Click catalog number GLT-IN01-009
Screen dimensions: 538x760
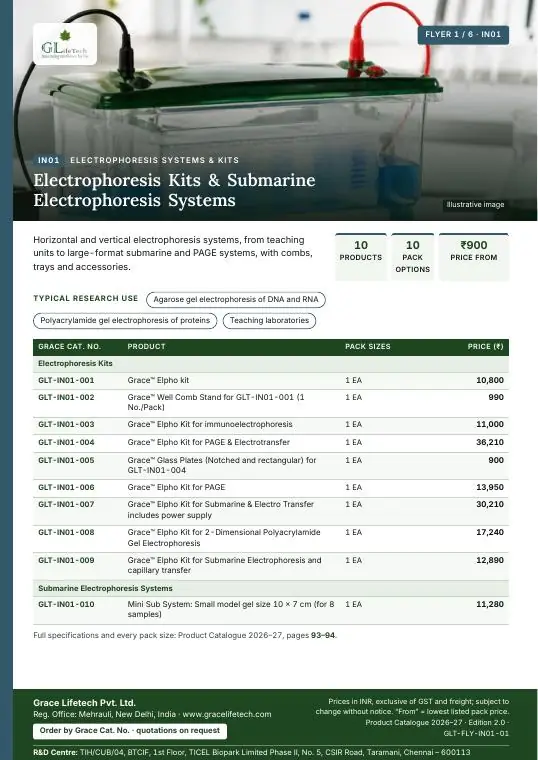coord(66,561)
